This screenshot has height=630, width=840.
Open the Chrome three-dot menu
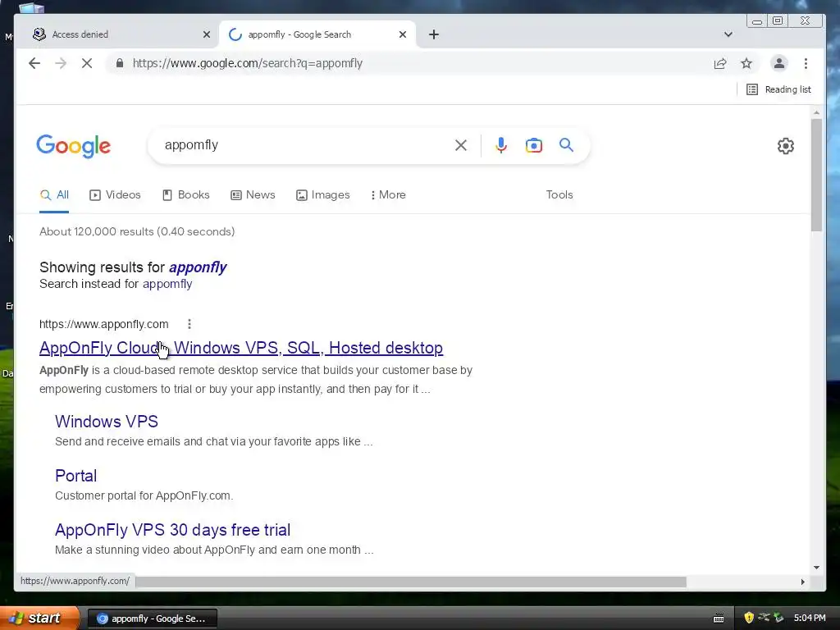point(806,63)
